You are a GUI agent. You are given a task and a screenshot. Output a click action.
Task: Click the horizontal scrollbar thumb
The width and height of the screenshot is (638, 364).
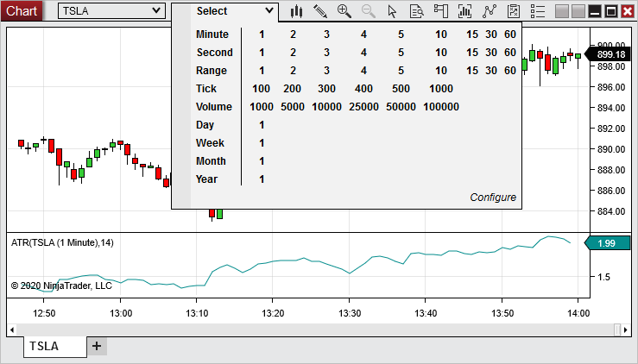tap(617, 329)
